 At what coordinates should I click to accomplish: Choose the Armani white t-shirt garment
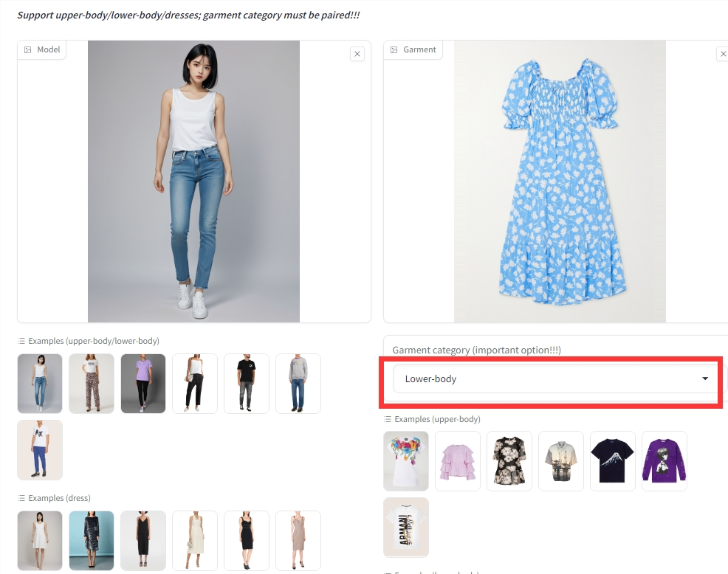pyautogui.click(x=406, y=527)
